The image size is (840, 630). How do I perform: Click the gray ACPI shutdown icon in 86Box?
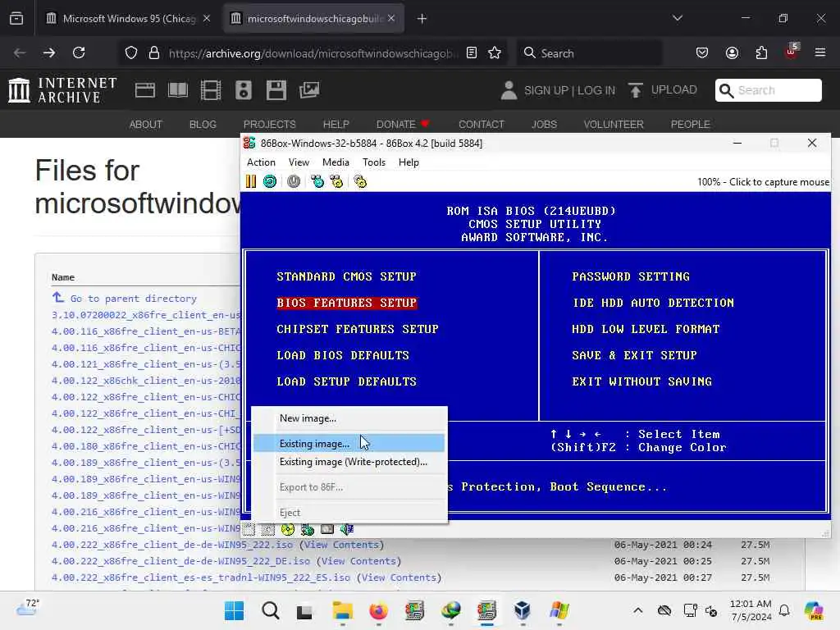(x=294, y=181)
